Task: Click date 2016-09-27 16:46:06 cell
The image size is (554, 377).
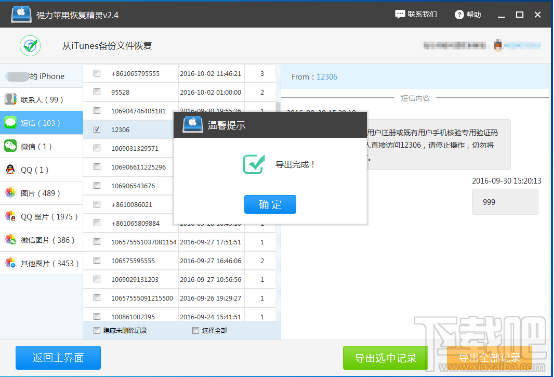Action: pos(211,261)
